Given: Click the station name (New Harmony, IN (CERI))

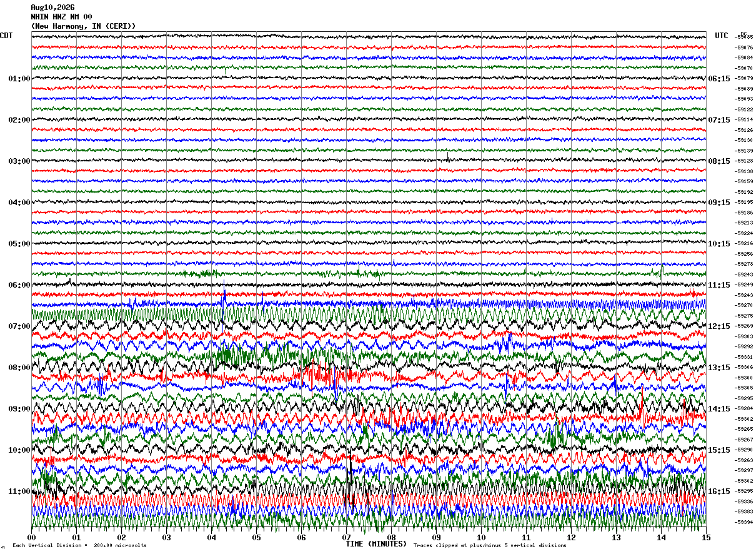Looking at the screenshot, I should click(x=83, y=26).
